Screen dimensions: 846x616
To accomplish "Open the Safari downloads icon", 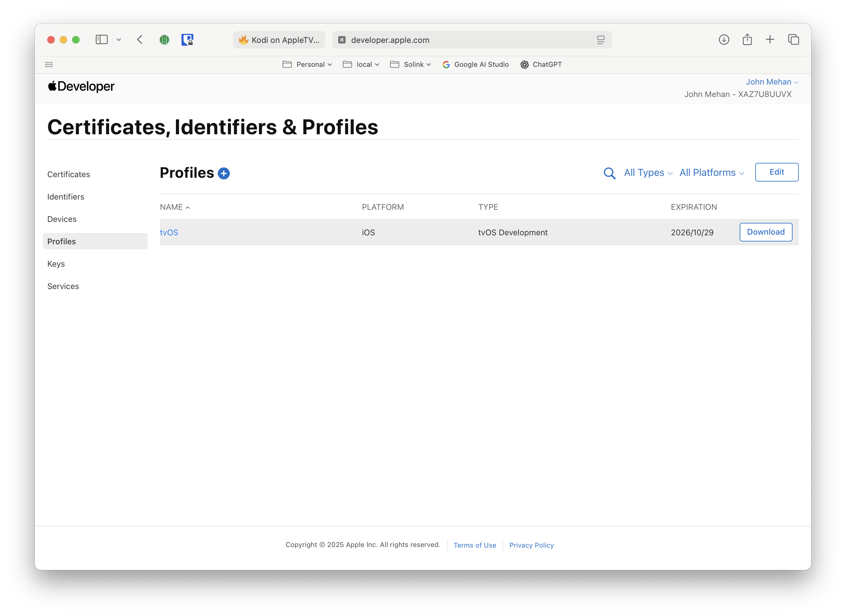I will [x=724, y=39].
